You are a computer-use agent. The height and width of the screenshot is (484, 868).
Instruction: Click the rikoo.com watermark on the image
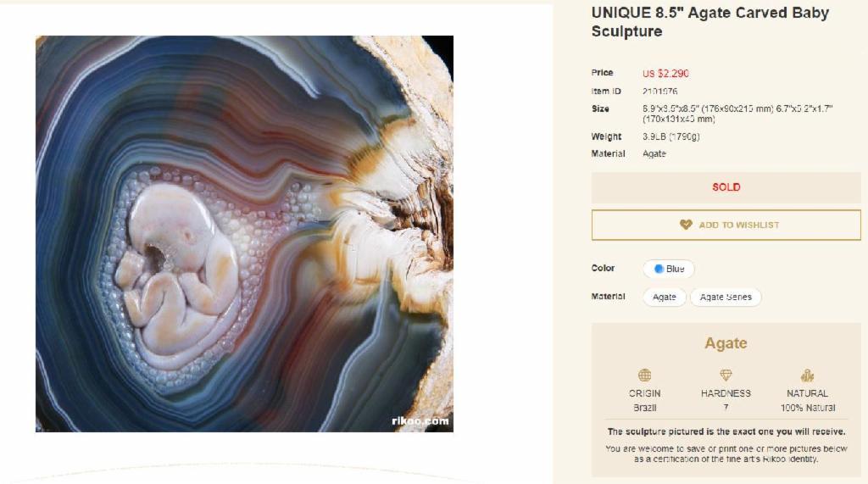(x=420, y=421)
